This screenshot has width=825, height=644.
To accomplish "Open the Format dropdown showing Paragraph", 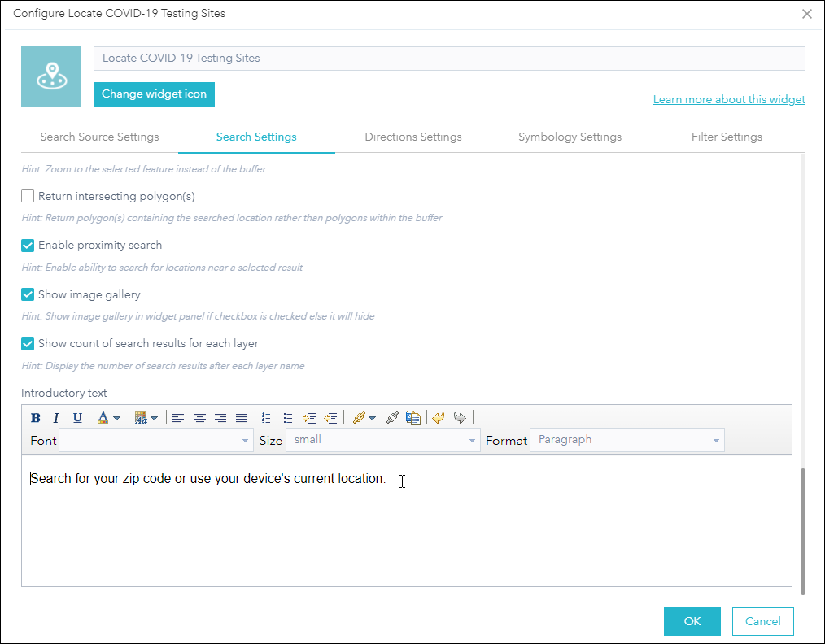I will pyautogui.click(x=626, y=440).
